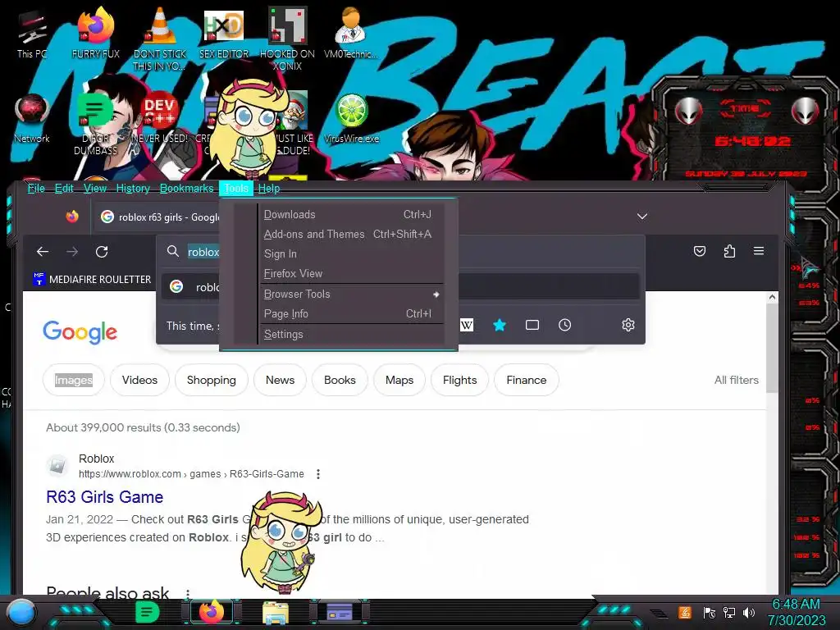840x630 pixels.
Task: Open the Edit menu
Action: point(64,188)
